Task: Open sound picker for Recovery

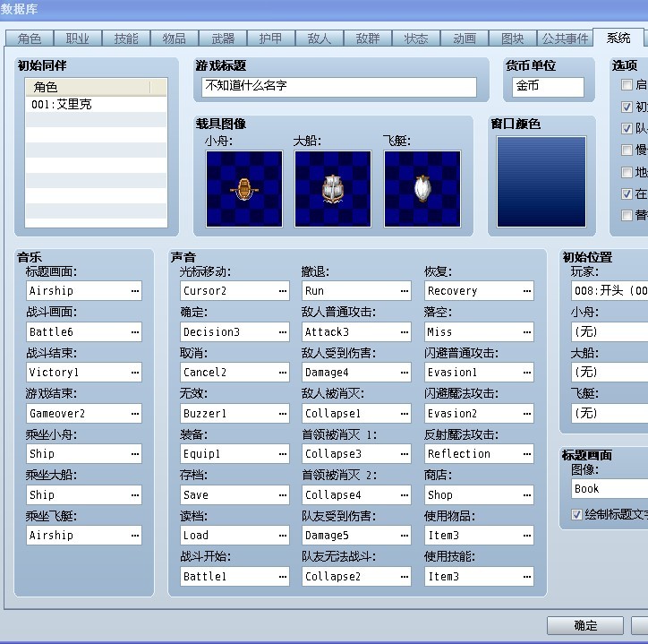Action: pyautogui.click(x=527, y=291)
